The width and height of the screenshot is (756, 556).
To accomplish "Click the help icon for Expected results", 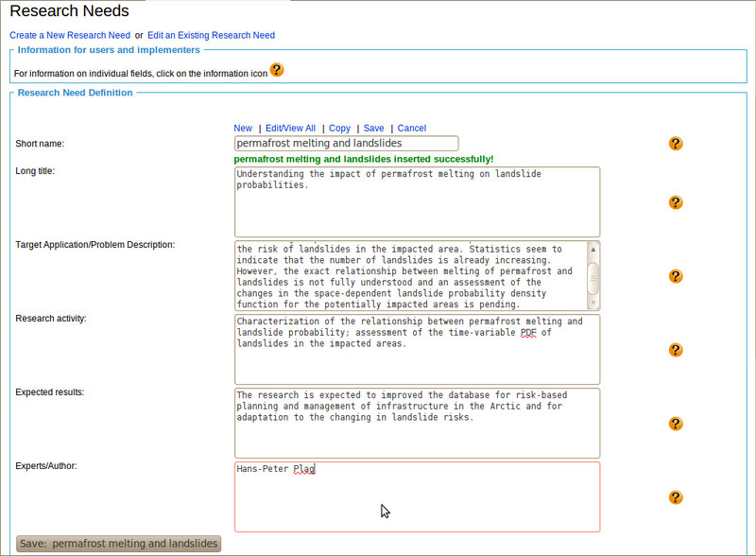I will tap(676, 424).
